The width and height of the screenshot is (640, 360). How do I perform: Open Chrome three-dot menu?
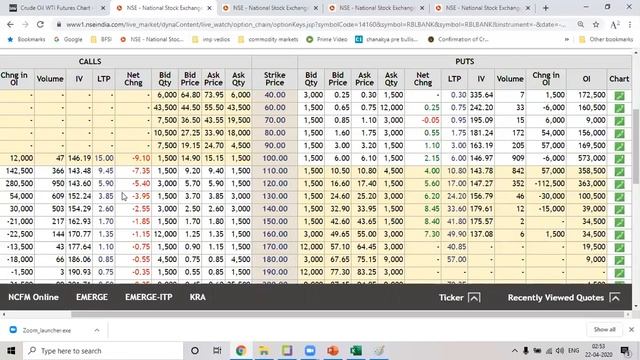630,24
